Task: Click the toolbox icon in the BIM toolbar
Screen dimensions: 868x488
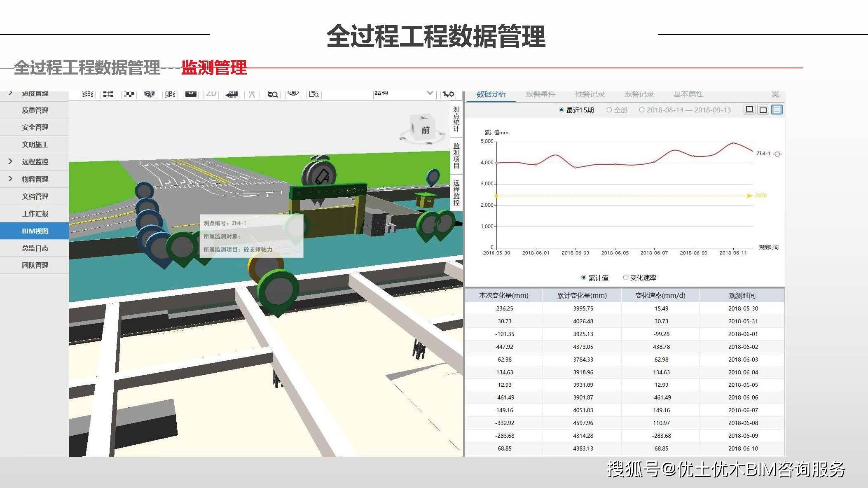Action: coord(191,94)
